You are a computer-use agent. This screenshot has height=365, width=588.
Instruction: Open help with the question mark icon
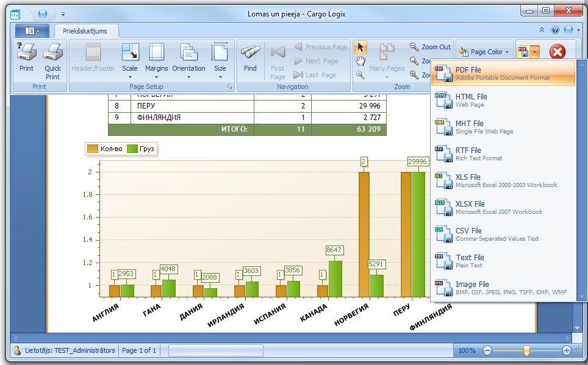(555, 30)
